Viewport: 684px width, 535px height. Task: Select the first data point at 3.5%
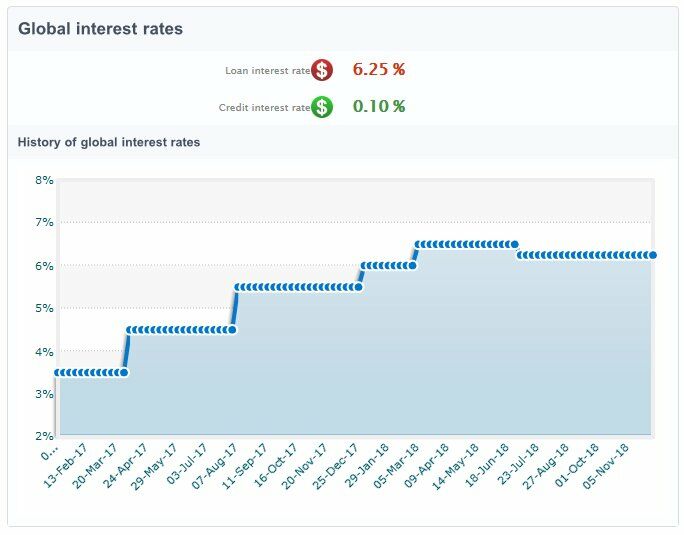click(58, 373)
